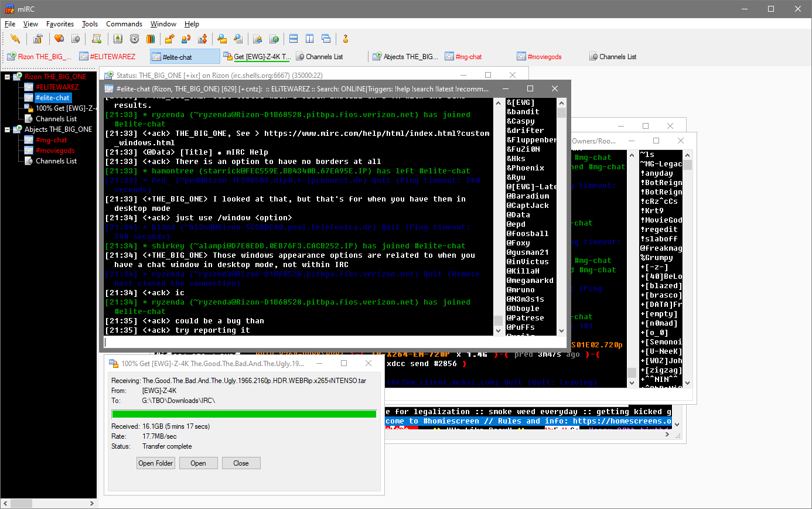
Task: Open the DCC Options toolbar icon
Action: (202, 39)
